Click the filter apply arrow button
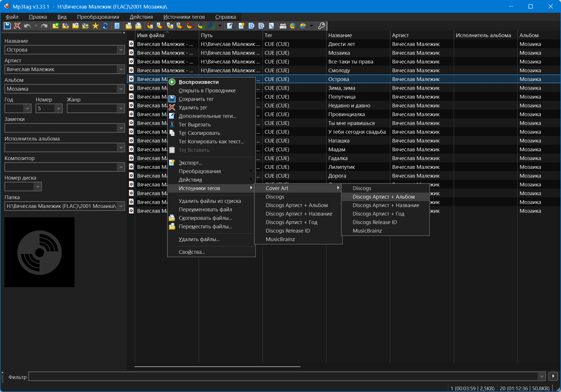This screenshot has width=561, height=392. (553, 376)
